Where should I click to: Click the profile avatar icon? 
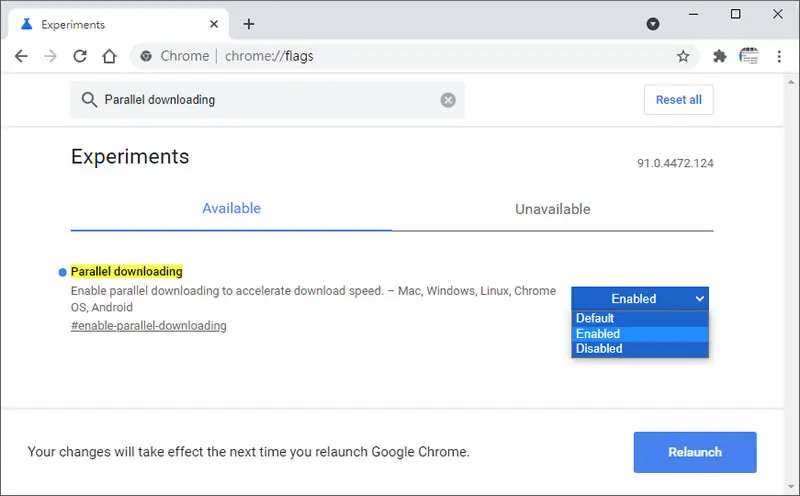click(x=749, y=56)
